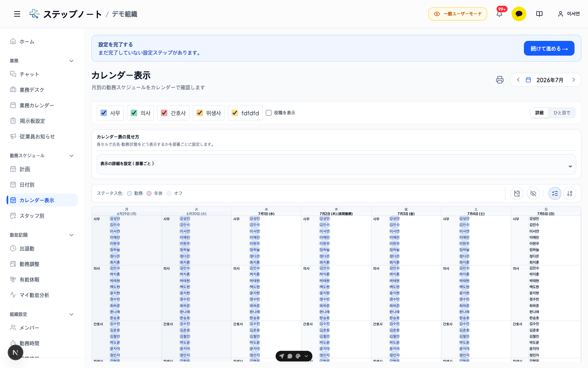Print the calendar with printer icon
This screenshot has height=368, width=588.
500,80
